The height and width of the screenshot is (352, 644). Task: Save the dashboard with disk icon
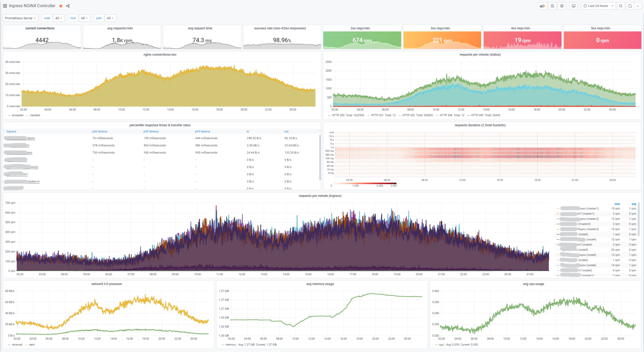click(552, 6)
